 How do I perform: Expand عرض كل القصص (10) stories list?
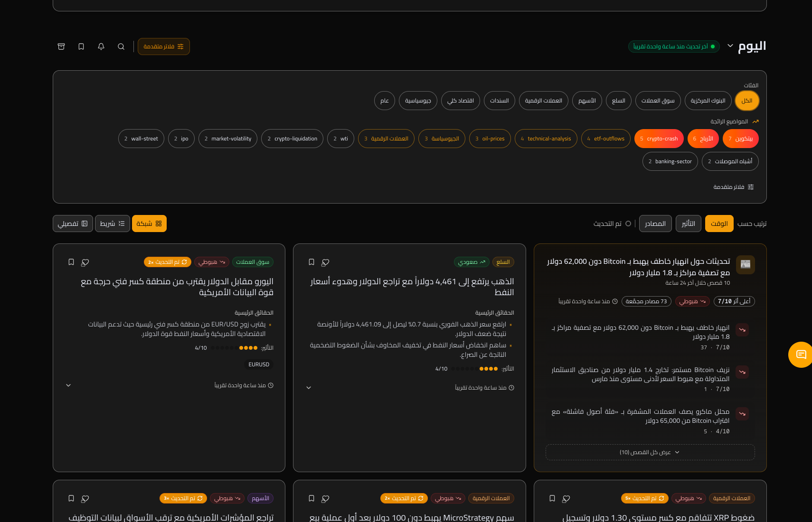650,452
